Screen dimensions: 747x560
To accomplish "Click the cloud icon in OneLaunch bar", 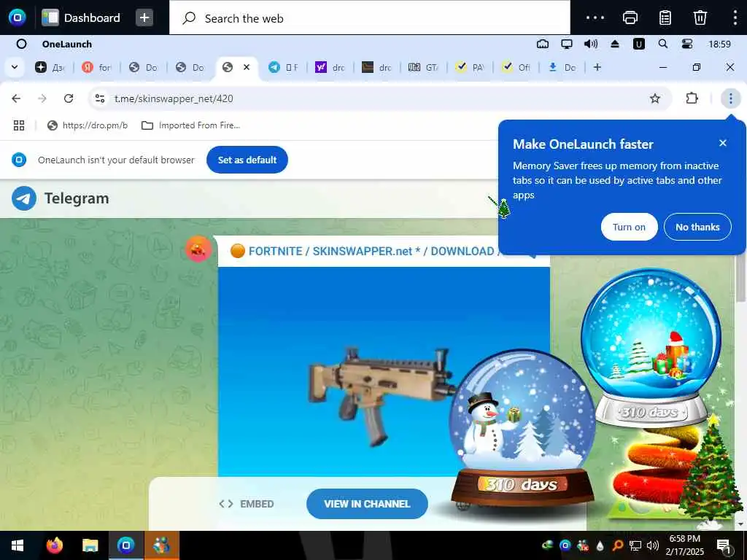I will pyautogui.click(x=543, y=44).
